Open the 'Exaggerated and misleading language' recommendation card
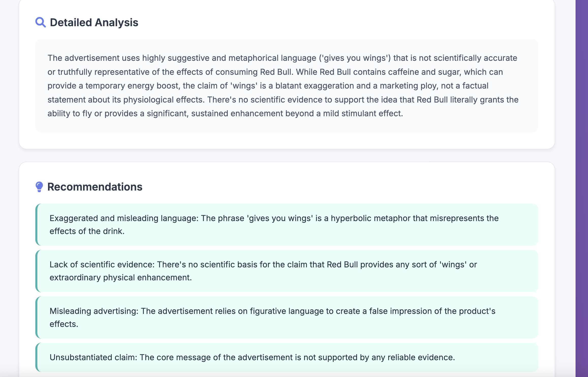This screenshot has height=377, width=588. click(287, 225)
